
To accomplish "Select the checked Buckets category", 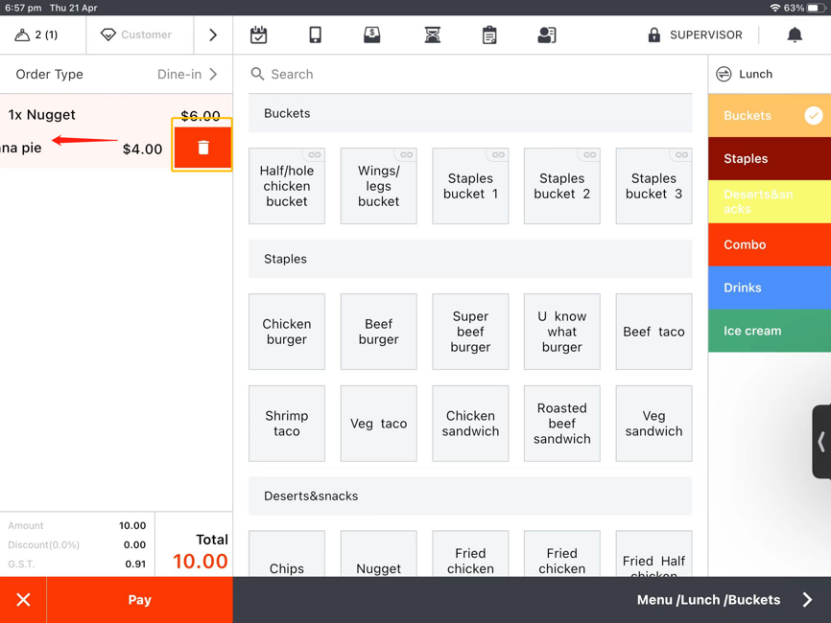I will coord(769,116).
